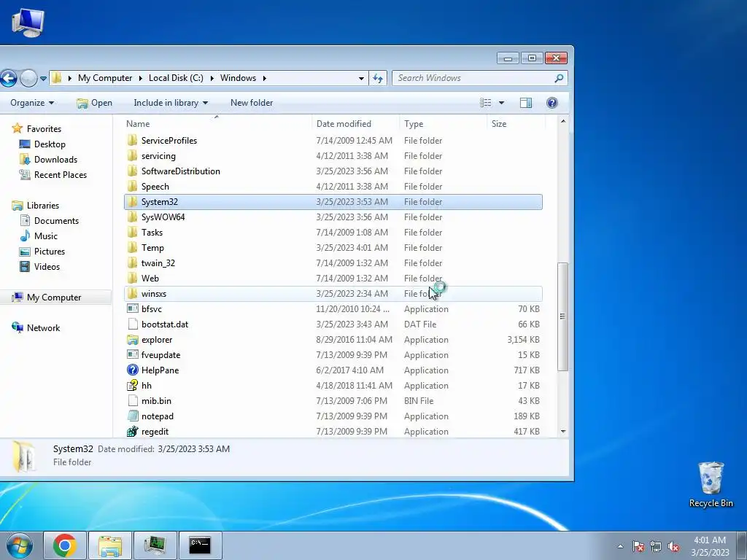Click the My Computer breadcrumb segment

[x=105, y=78]
